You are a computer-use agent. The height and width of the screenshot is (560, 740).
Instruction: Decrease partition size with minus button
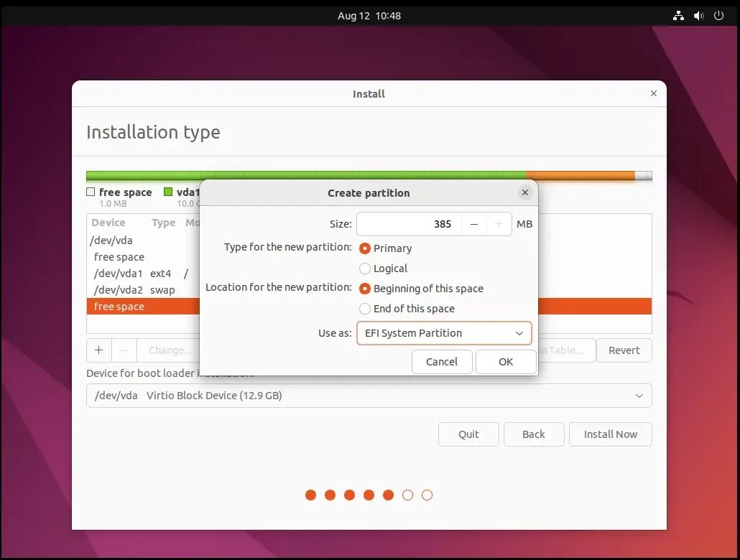point(474,224)
